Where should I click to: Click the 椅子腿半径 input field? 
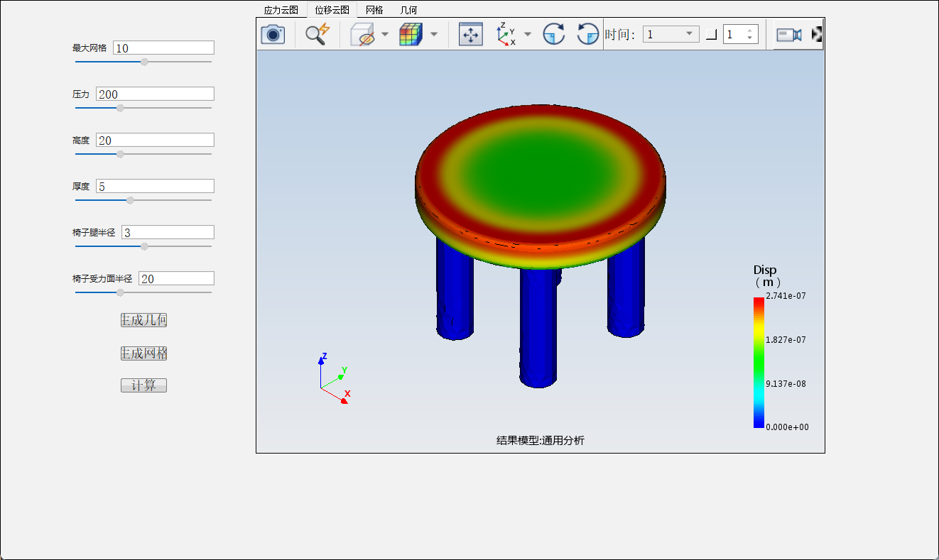click(168, 232)
